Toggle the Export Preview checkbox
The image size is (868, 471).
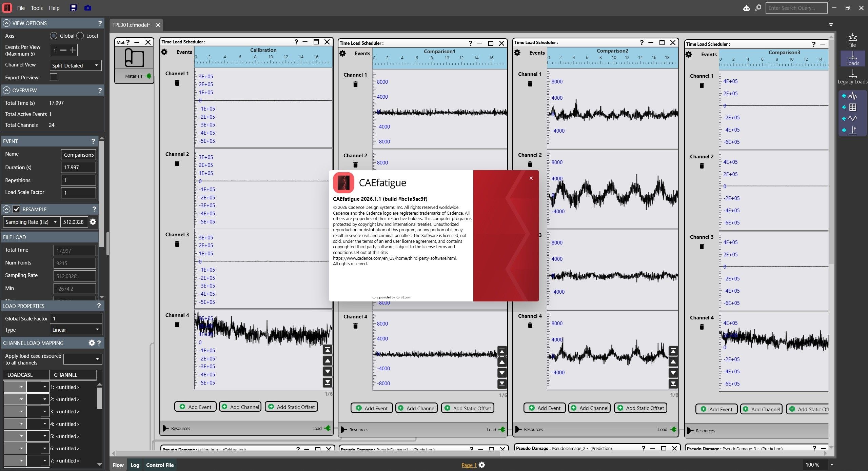click(54, 77)
